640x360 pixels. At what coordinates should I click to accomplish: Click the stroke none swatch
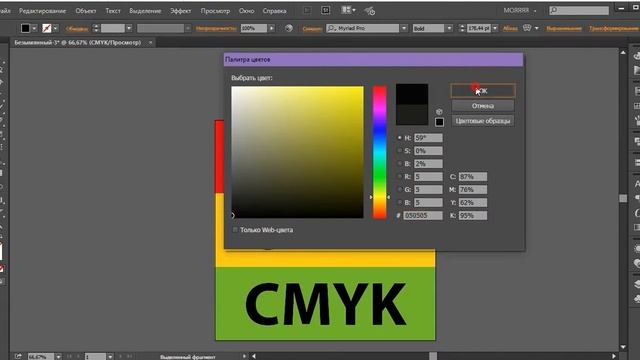[47, 28]
